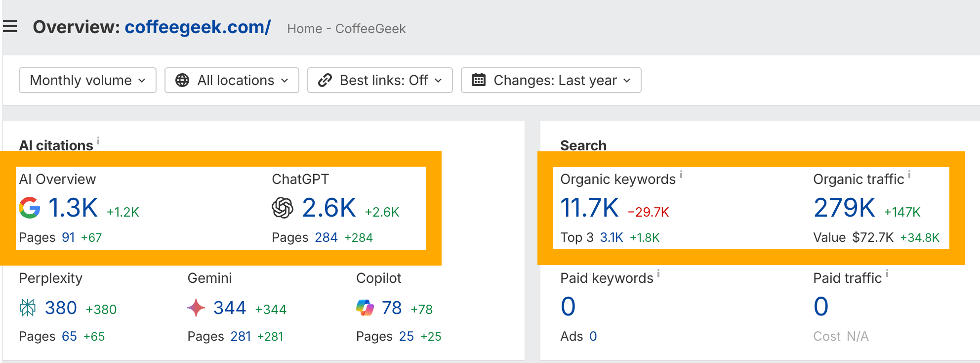The width and height of the screenshot is (980, 363).
Task: Click info icon beside Organic traffic
Action: tap(909, 174)
